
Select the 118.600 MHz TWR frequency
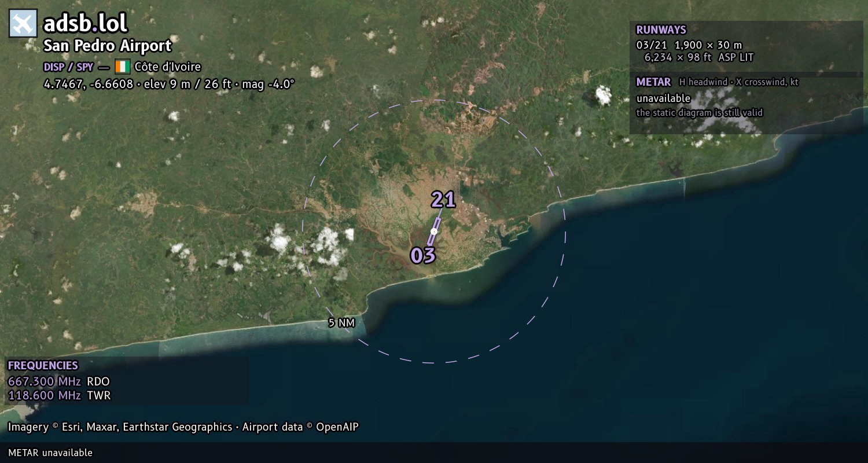[59, 395]
